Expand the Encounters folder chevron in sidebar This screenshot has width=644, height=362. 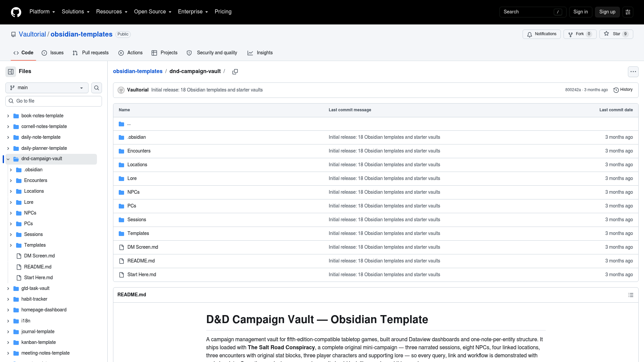tap(11, 181)
